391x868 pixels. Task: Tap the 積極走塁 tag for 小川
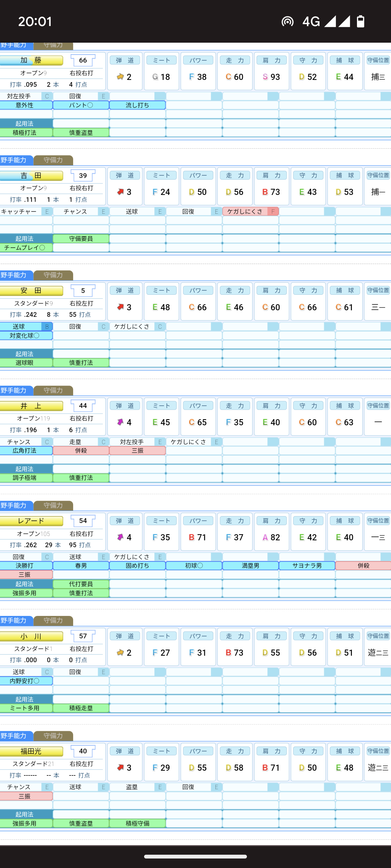point(81,708)
